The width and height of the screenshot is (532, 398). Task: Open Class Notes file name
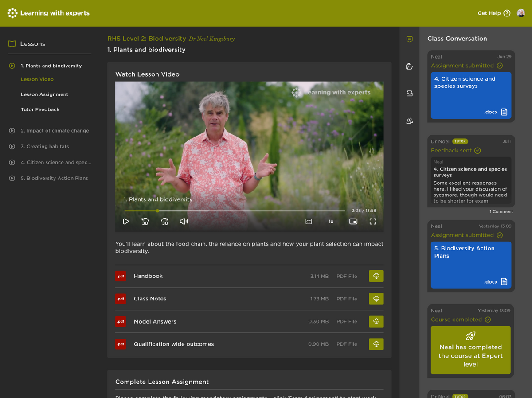150,299
